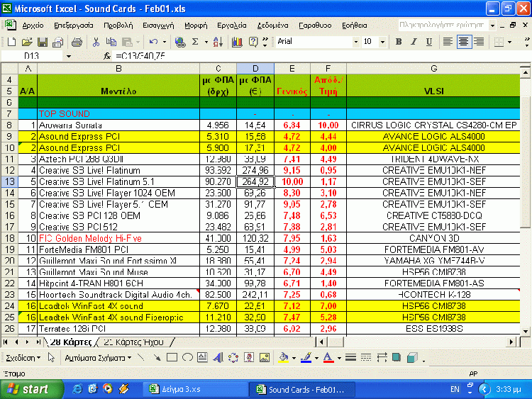Switch to Δείγμα 3.xls taskbar button

click(x=195, y=390)
